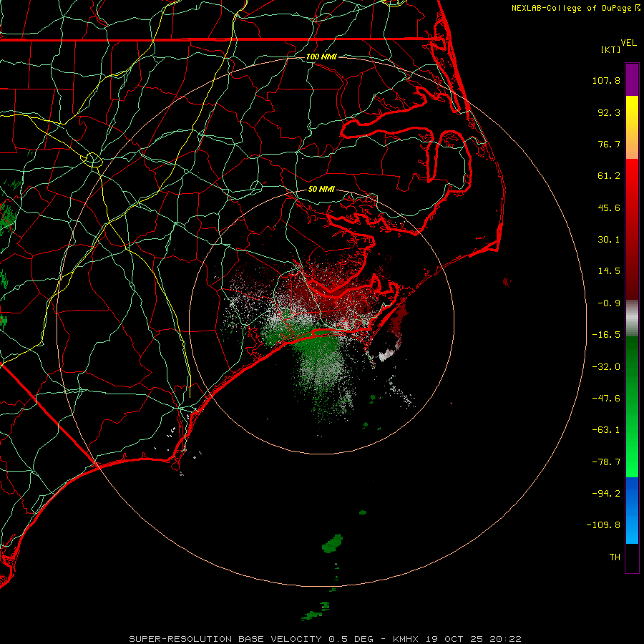Click the -32.0 value on velocity scale

pyautogui.click(x=606, y=367)
